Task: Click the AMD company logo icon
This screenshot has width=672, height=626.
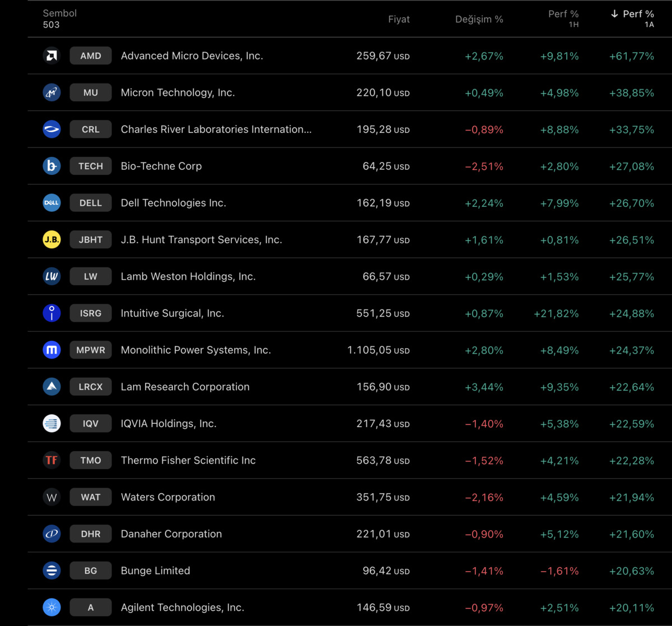Action: coord(52,55)
